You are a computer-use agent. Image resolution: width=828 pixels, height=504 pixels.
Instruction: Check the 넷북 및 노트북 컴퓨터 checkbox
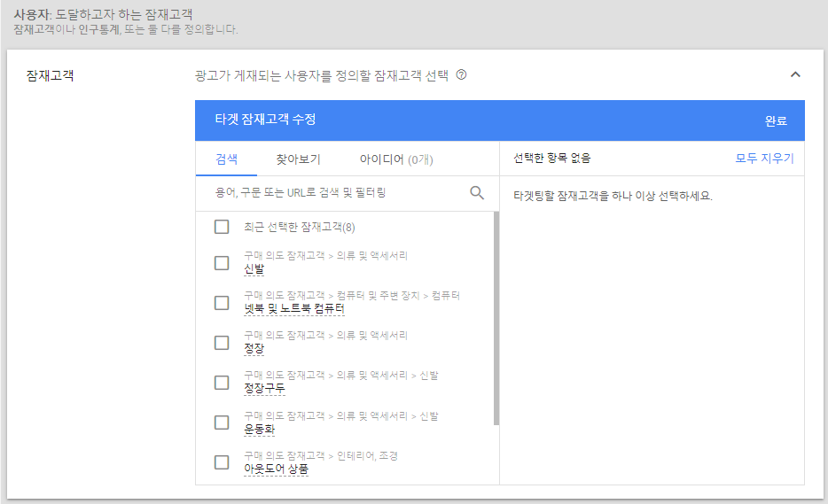click(x=222, y=303)
